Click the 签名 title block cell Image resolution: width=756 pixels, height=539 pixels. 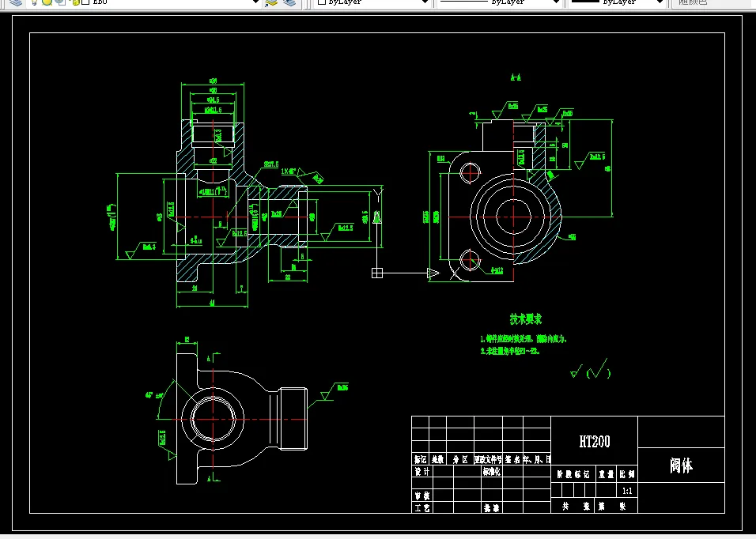tap(512, 459)
